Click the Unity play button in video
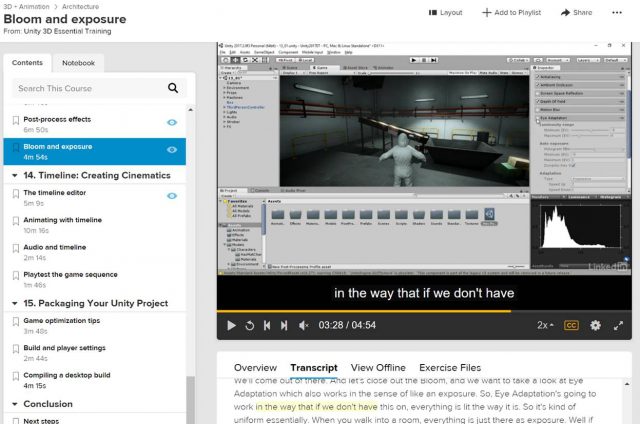The height and width of the screenshot is (424, 640). pyautogui.click(x=413, y=60)
